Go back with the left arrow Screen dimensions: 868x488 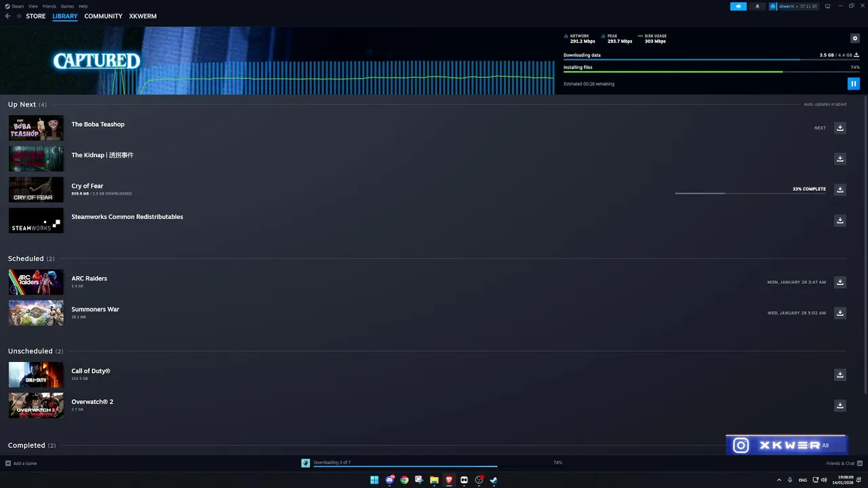(8, 16)
